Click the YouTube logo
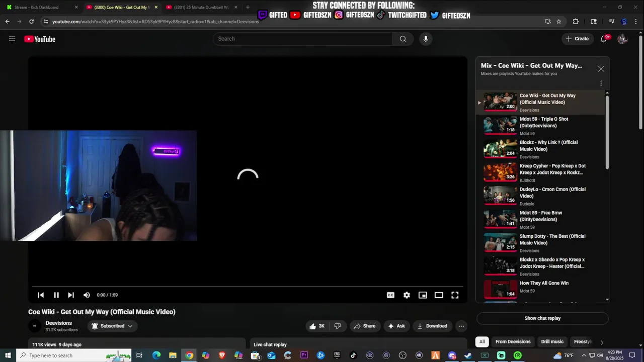The image size is (644, 362). point(40,39)
